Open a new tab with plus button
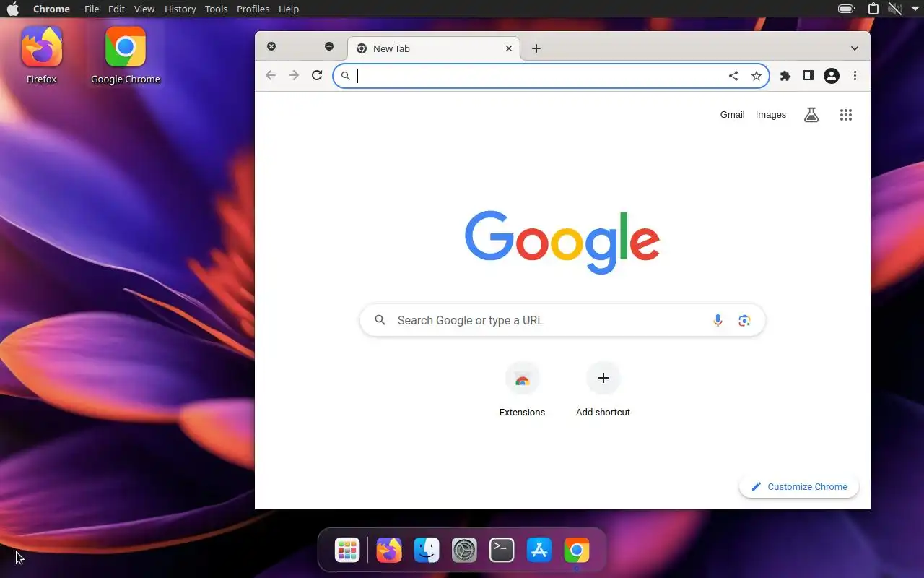The width and height of the screenshot is (924, 578). click(x=536, y=48)
